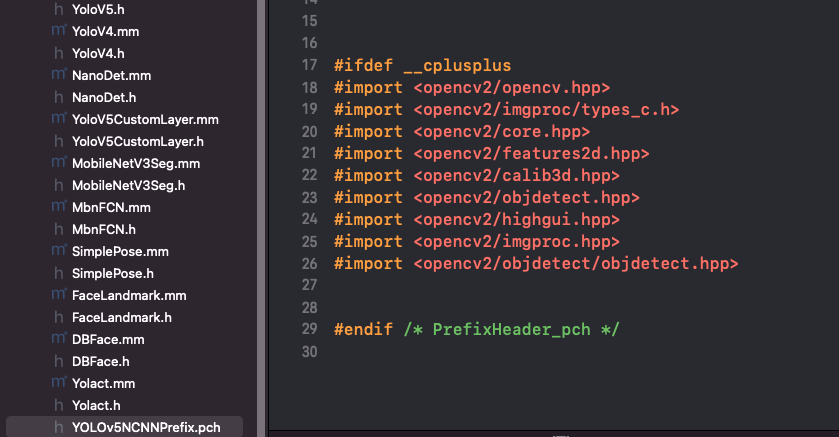The width and height of the screenshot is (839, 437).
Task: Click the mm icon beside MbnFCN.mm
Action: (x=59, y=206)
